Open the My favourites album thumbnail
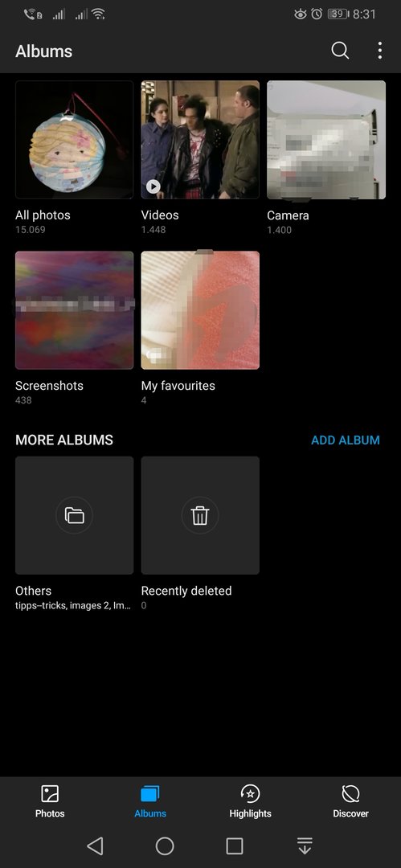Screen dimensions: 401x868 pyautogui.click(x=200, y=310)
